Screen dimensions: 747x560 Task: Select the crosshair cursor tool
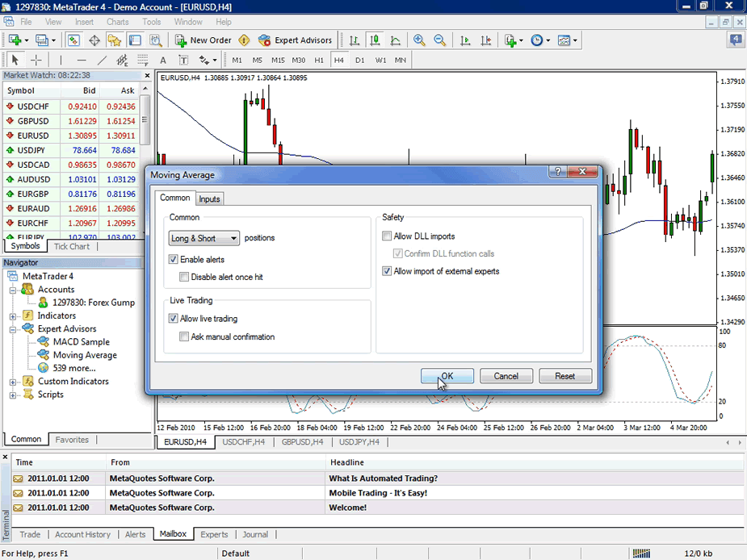coord(36,60)
